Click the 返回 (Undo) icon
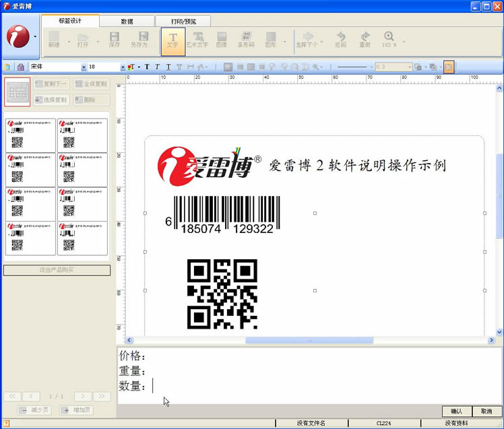The width and height of the screenshot is (504, 429). tap(341, 40)
